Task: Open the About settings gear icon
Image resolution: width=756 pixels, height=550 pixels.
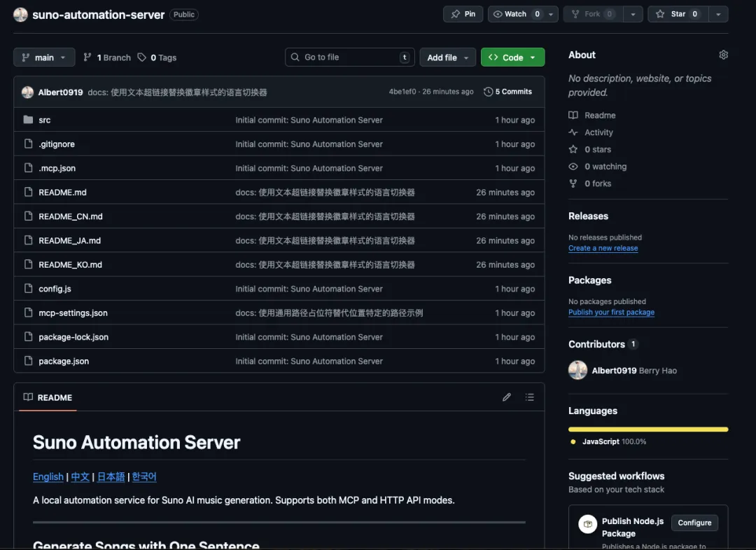Action: point(723,55)
